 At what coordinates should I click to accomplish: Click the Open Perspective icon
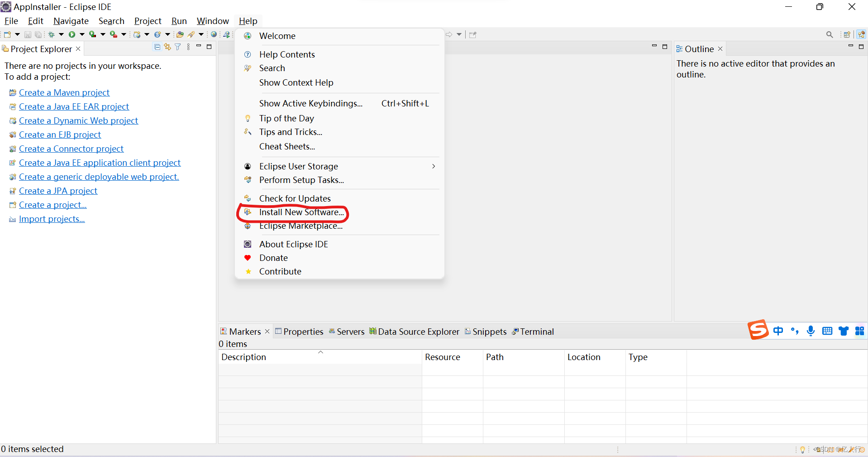pos(847,34)
